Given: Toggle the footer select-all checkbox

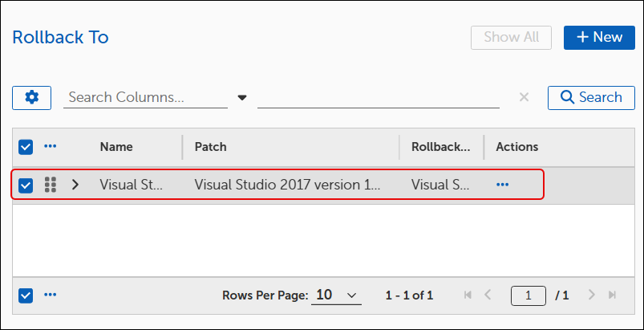Looking at the screenshot, I should [26, 295].
